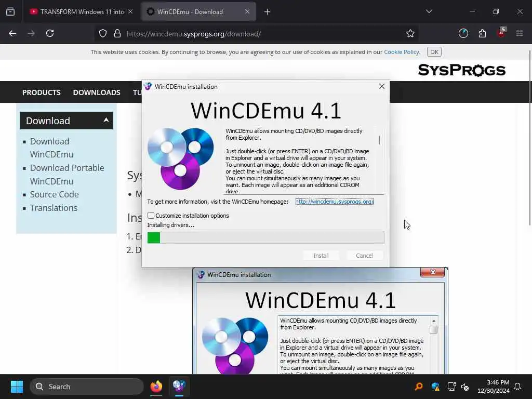Open the Download WinCDEmu sidebar link
Viewport: 532px width, 399px height.
51,148
